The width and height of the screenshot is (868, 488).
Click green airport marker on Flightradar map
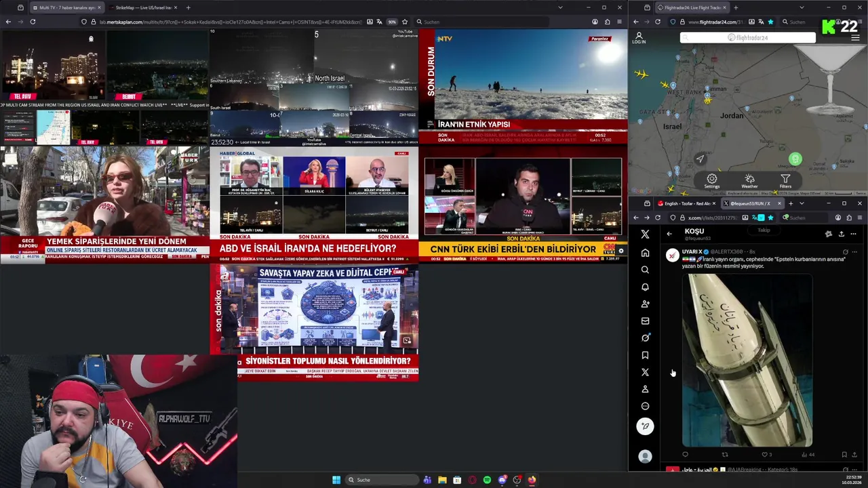coord(795,159)
